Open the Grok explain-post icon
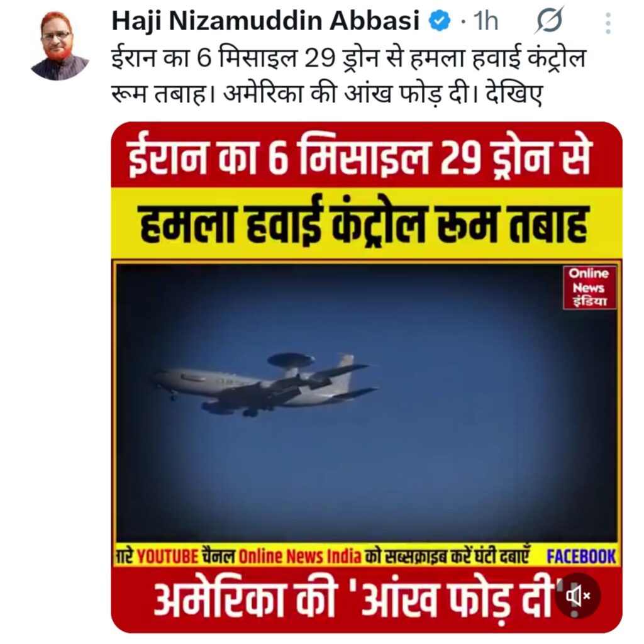The height and width of the screenshot is (644, 644). (548, 21)
